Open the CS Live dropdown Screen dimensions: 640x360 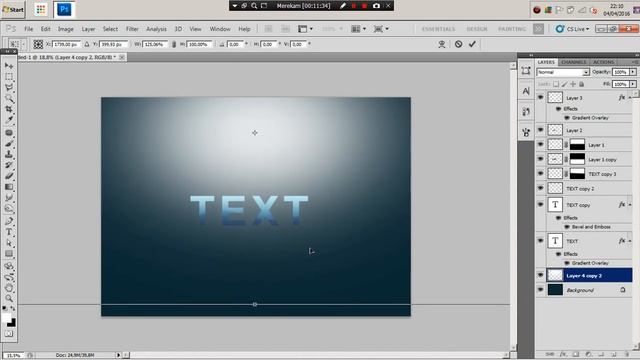[x=573, y=29]
